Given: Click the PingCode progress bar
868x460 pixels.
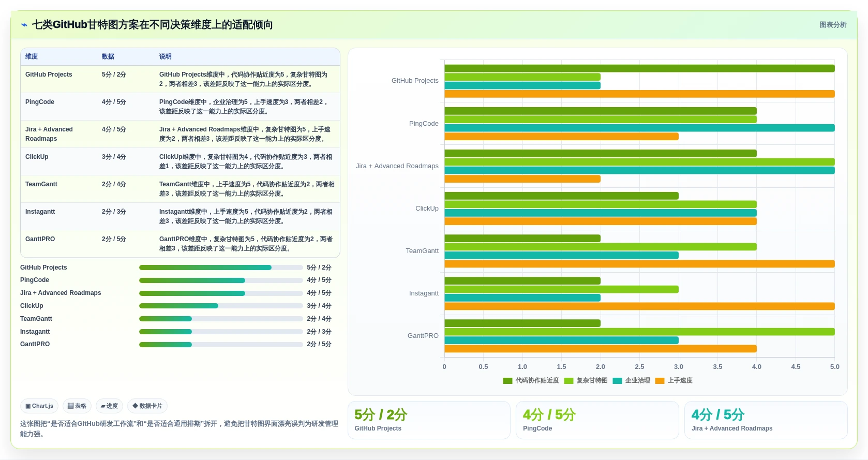Looking at the screenshot, I should click(x=221, y=280).
